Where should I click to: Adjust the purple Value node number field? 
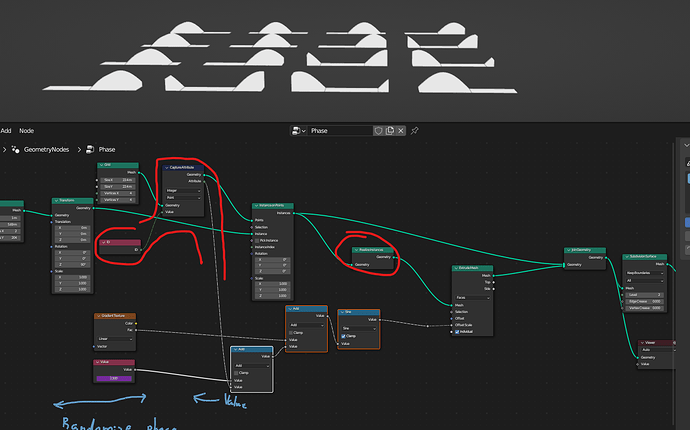tap(114, 378)
